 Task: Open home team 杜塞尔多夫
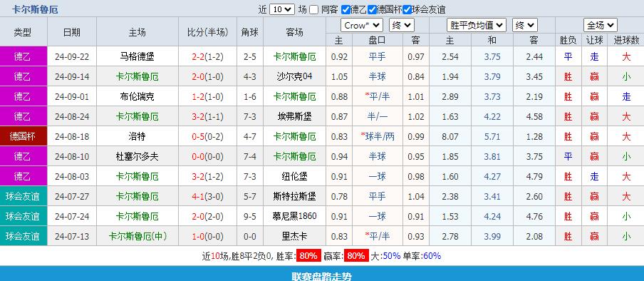coord(137,156)
